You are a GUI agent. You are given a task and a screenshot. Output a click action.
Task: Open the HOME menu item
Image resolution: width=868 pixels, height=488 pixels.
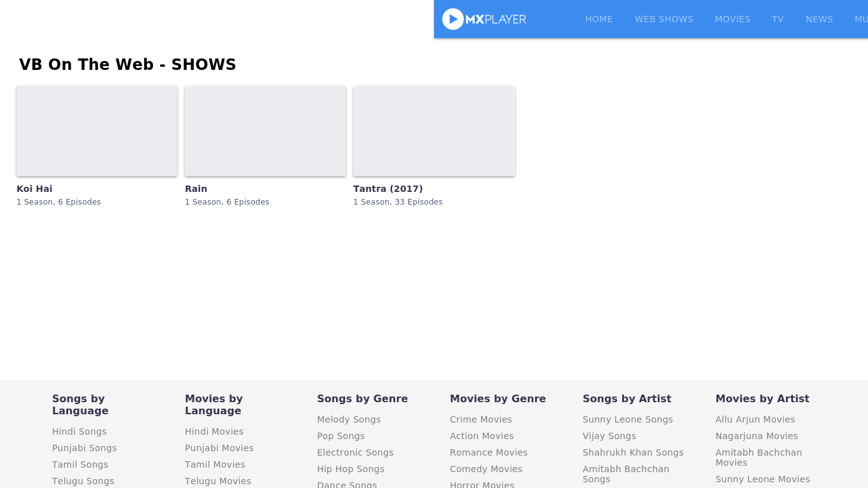599,19
